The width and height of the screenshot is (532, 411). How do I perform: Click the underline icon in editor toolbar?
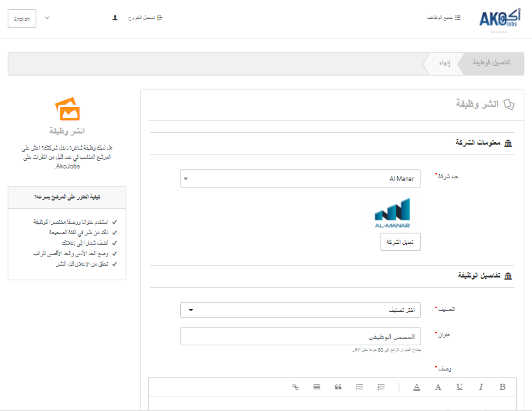(459, 387)
